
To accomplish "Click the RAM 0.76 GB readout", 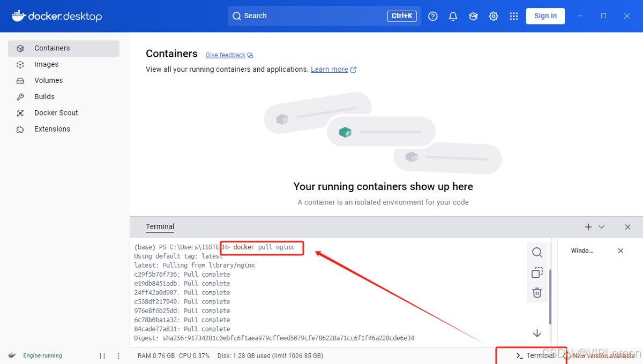I will coord(156,355).
